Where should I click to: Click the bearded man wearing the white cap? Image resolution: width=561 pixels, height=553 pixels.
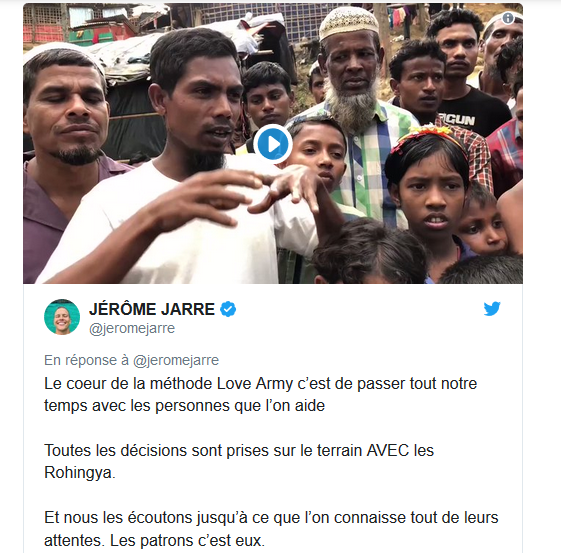click(354, 107)
